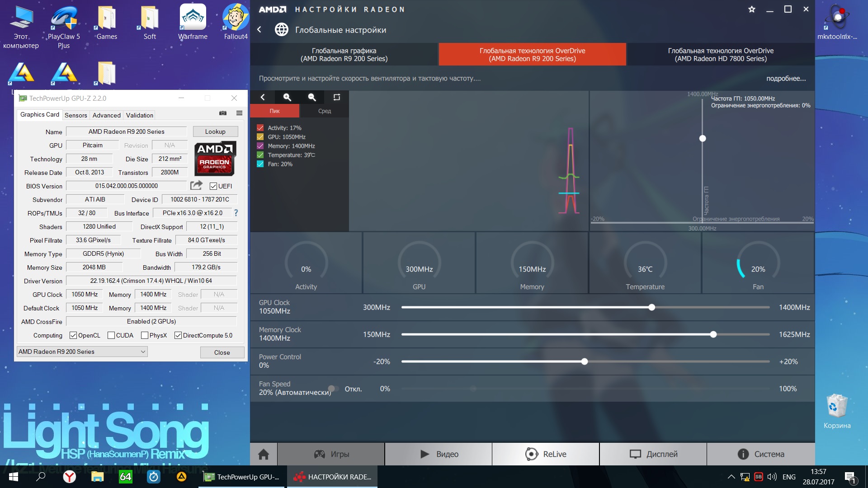Take GPU-Z screenshot with camera icon
Screen dimensions: 868x488
point(223,113)
